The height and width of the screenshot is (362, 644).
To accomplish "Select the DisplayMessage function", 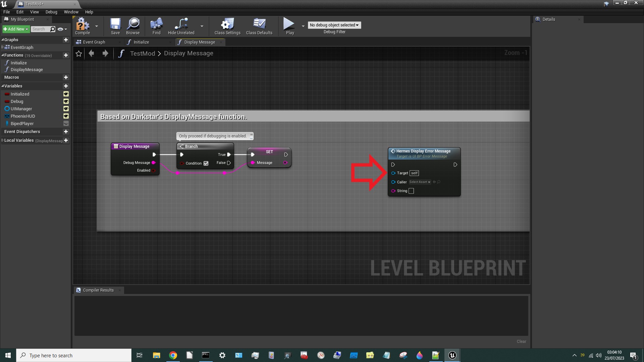I will point(27,70).
